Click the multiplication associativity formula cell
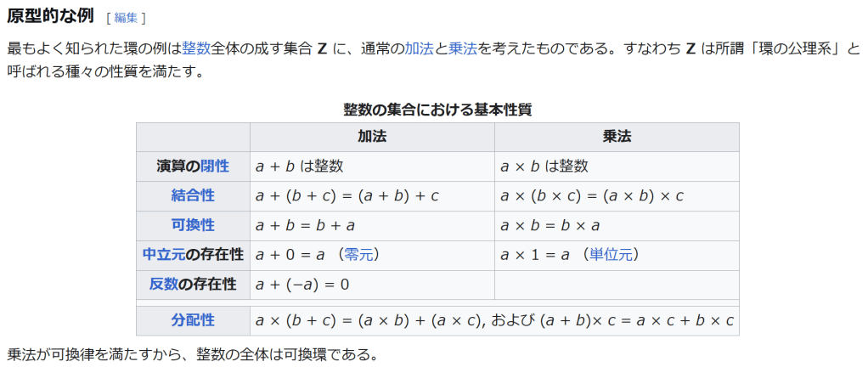868x367 pixels. tap(592, 196)
